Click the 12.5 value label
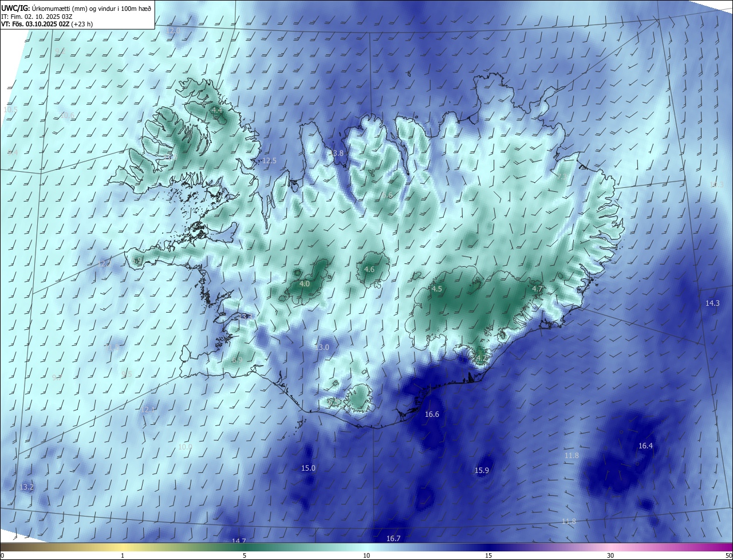The width and height of the screenshot is (733, 560). (269, 161)
